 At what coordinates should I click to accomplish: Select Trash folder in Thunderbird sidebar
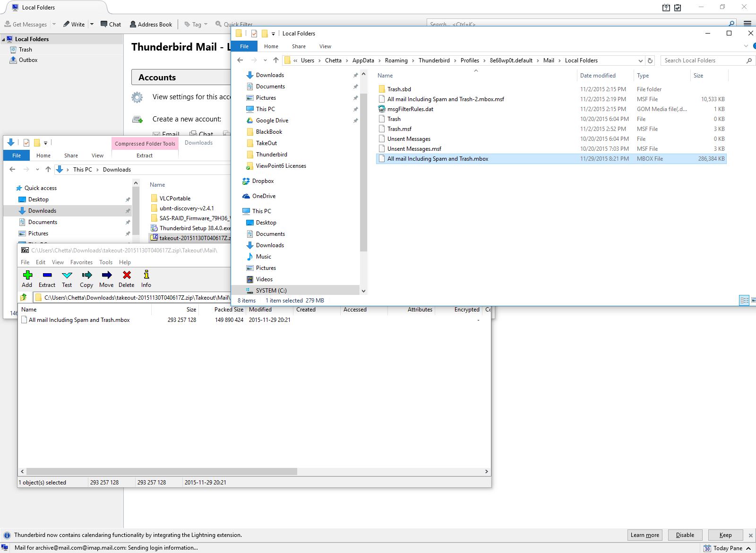[26, 50]
